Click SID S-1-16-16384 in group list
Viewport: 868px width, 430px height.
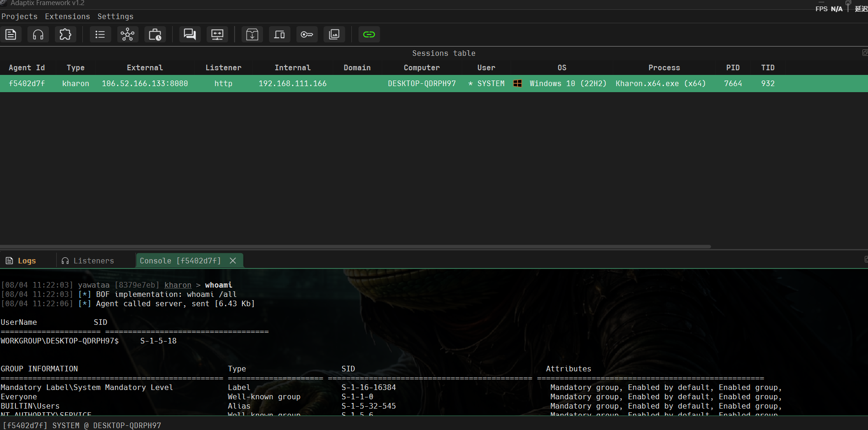369,388
